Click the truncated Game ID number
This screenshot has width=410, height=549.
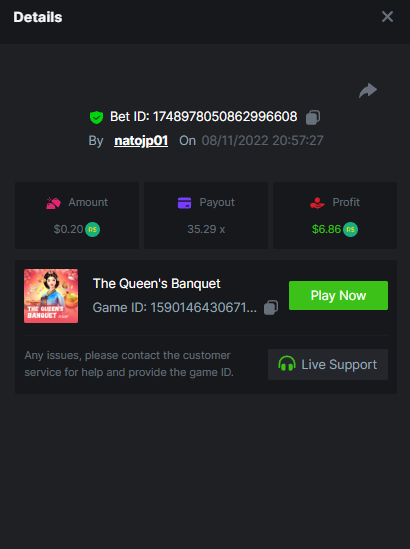(x=203, y=307)
